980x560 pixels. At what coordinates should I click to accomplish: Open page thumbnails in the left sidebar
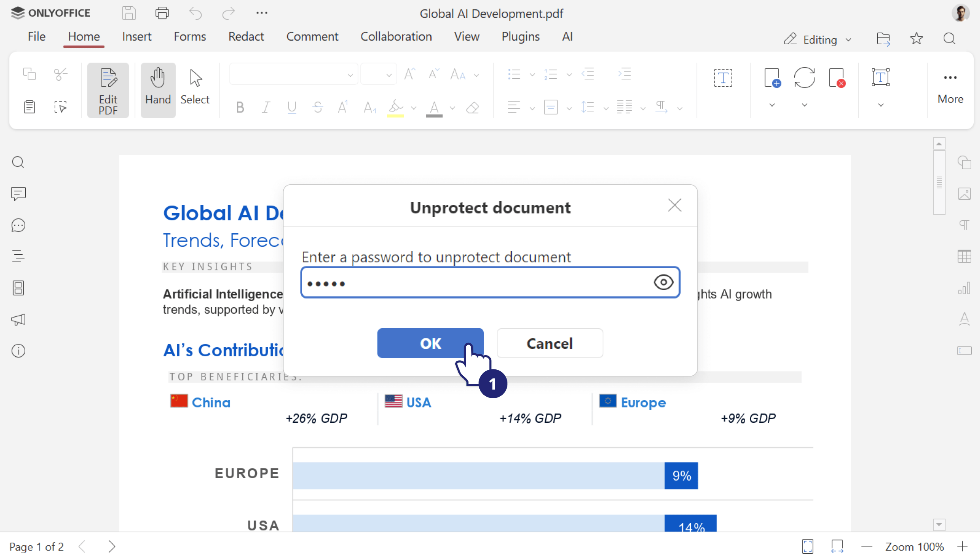coord(18,288)
